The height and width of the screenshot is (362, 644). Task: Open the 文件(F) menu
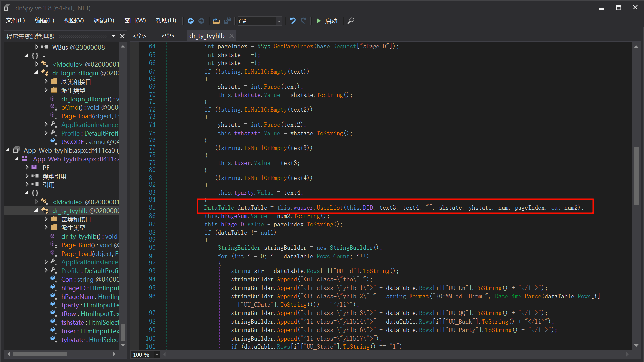click(15, 20)
